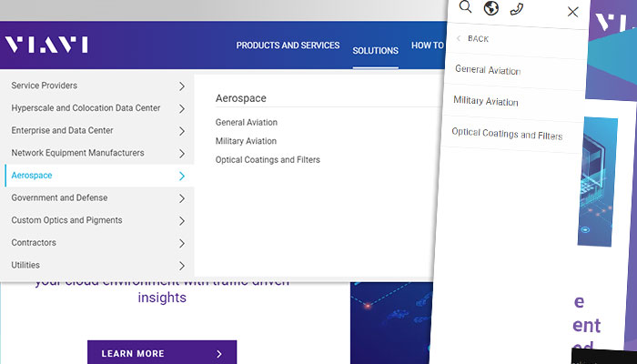
Task: Expand the Government and Defense chevron
Action: pos(182,198)
